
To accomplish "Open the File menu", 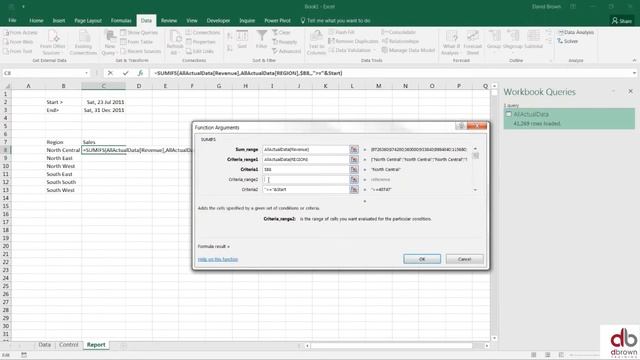I will point(12,20).
